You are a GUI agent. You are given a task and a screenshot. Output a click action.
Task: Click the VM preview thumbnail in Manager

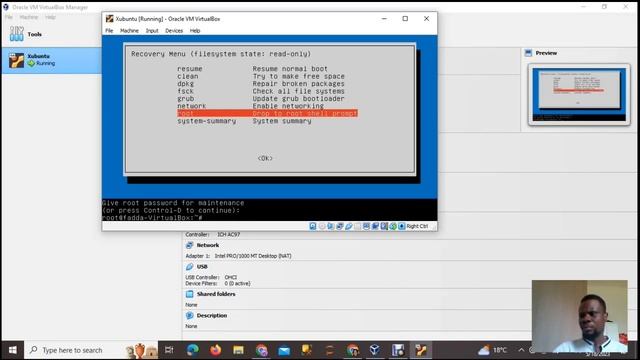click(x=579, y=94)
